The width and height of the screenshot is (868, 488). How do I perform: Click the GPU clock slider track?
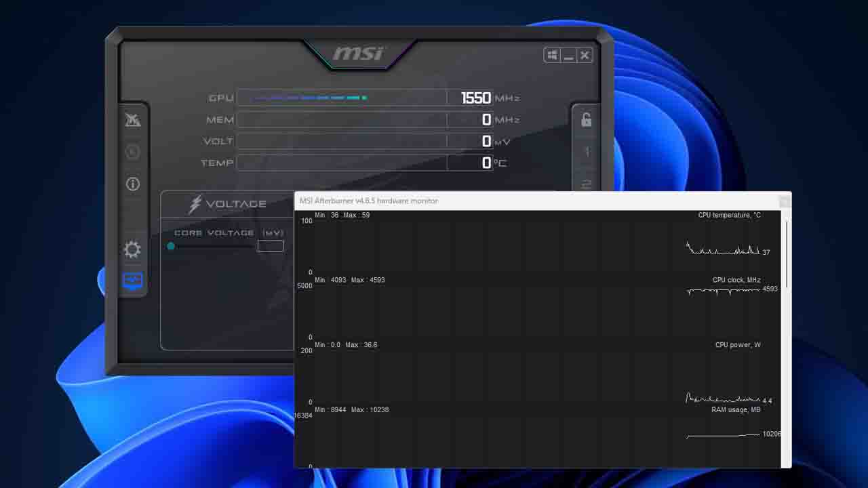pos(339,97)
